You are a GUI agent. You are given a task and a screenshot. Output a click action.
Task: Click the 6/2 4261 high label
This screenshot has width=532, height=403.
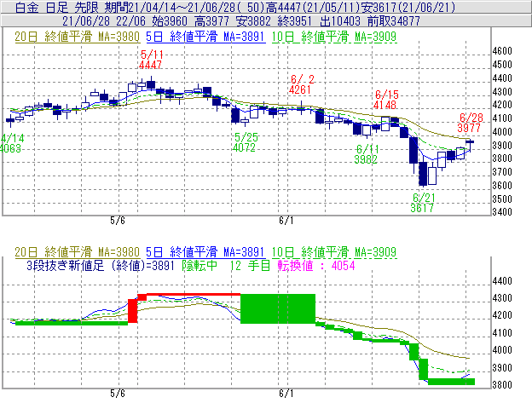point(302,84)
